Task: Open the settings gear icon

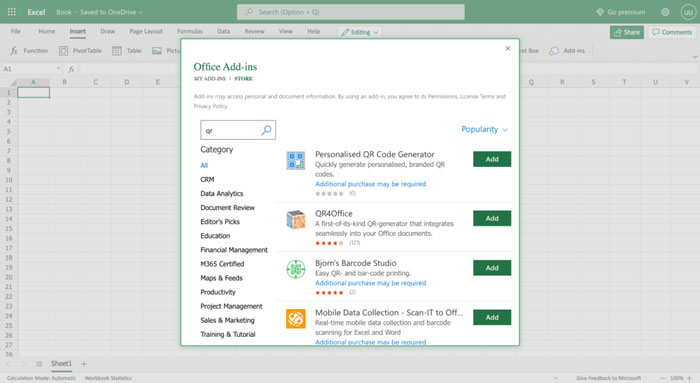Action: click(x=665, y=12)
